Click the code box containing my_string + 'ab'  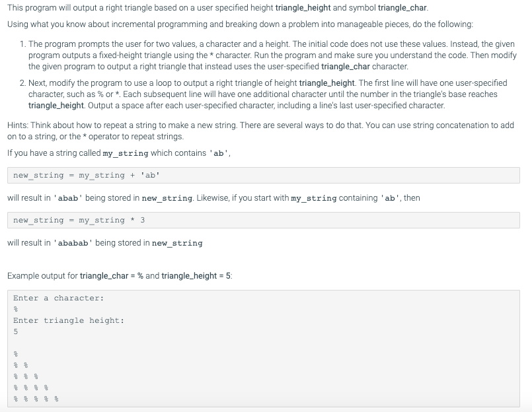264,176
